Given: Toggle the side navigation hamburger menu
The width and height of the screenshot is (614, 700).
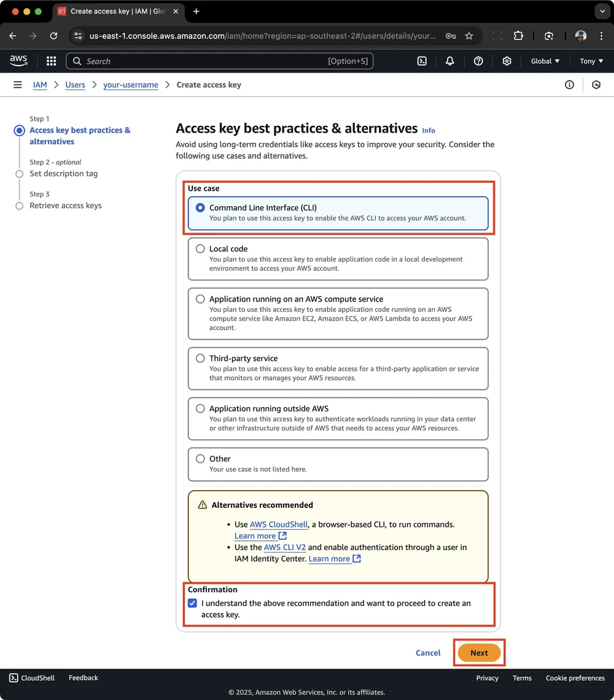Looking at the screenshot, I should click(x=17, y=85).
